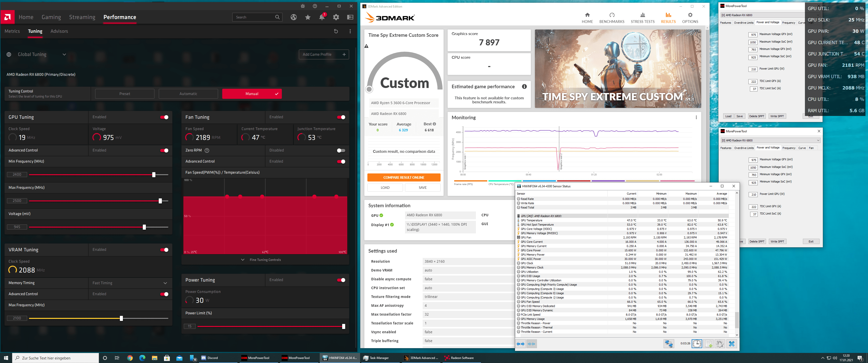This screenshot has width=868, height=363.
Task: Click Add Game Profile button
Action: (x=323, y=54)
